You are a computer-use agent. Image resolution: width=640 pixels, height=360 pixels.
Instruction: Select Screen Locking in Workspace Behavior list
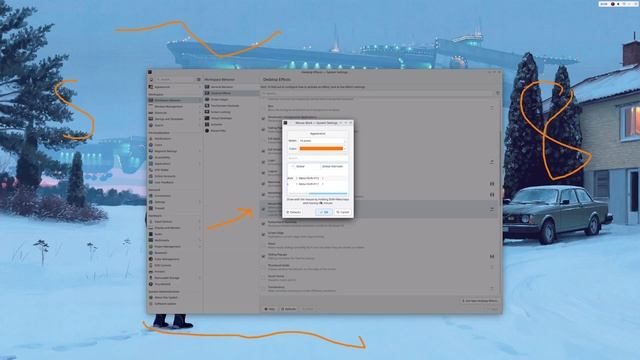coord(231,112)
